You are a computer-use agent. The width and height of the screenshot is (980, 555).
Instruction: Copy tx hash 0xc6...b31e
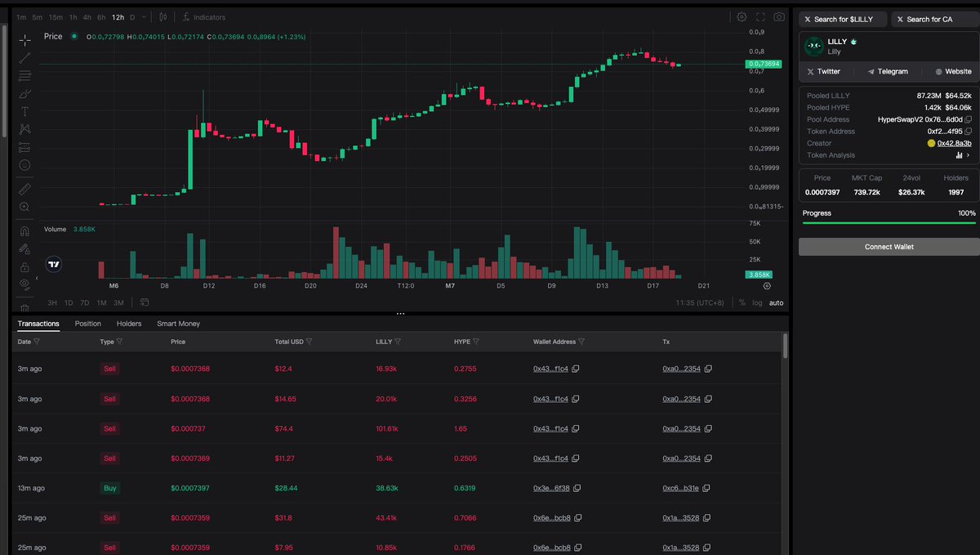(x=707, y=488)
